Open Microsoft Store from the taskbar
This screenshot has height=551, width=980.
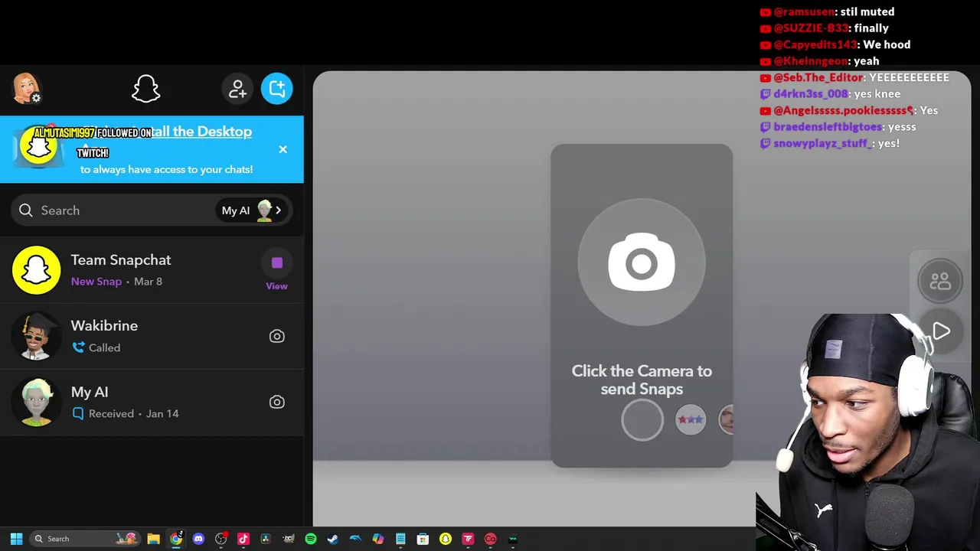tap(423, 539)
